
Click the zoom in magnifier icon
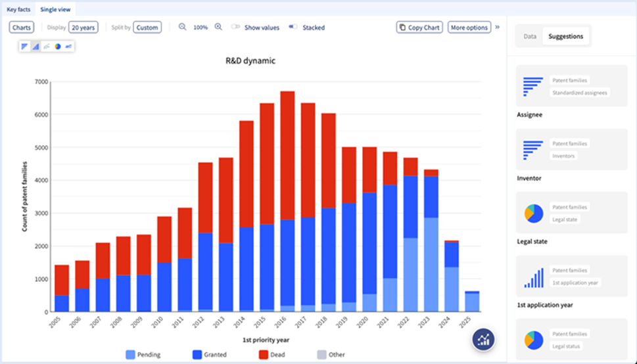point(218,28)
